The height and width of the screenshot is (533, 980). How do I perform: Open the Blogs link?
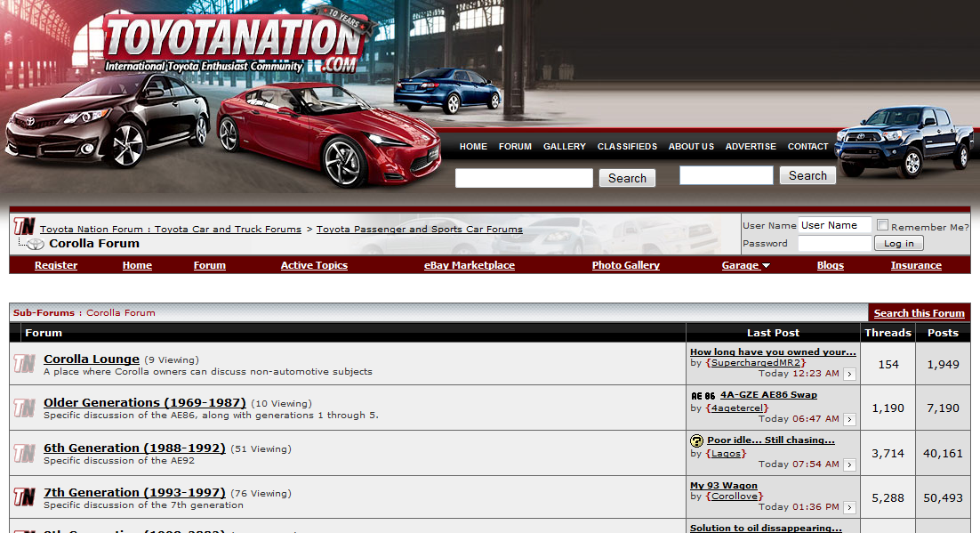click(830, 265)
